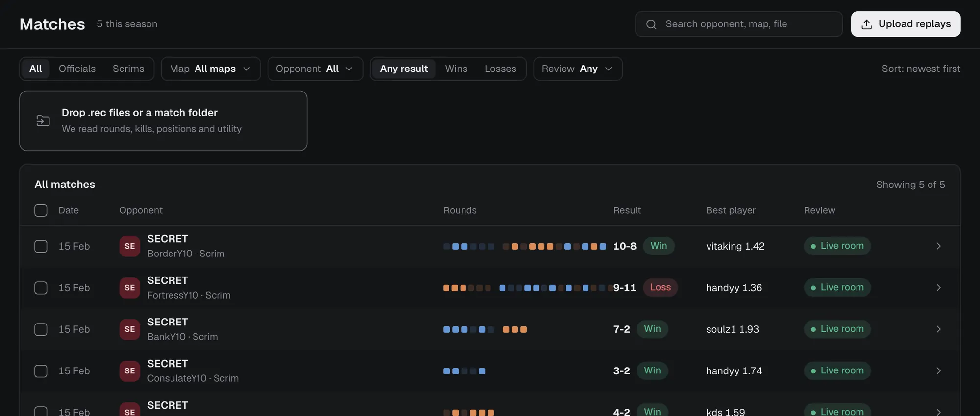Open the Map All maps dropdown
The height and width of the screenshot is (416, 980).
click(211, 69)
